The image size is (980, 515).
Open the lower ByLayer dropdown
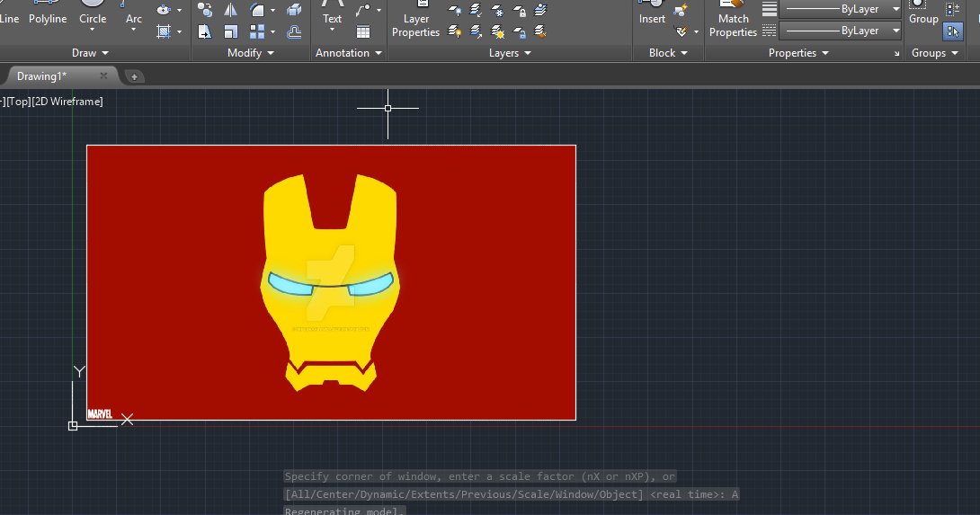coord(895,31)
